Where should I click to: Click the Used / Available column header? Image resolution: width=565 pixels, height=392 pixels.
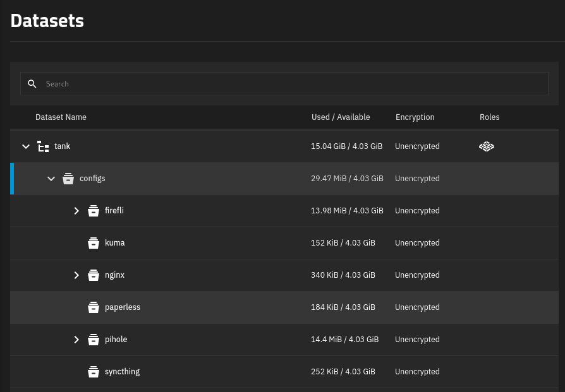coord(341,117)
